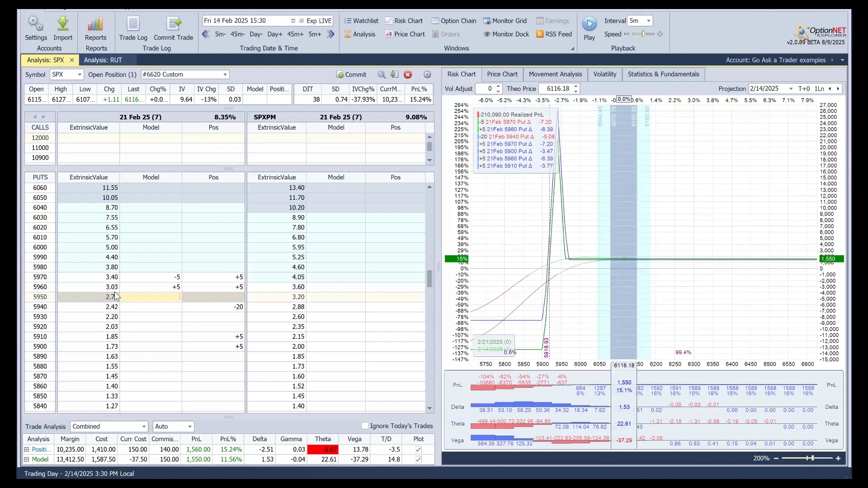868x488 pixels.
Task: Open the Statistics & Fundamentals tab
Action: pyautogui.click(x=663, y=74)
